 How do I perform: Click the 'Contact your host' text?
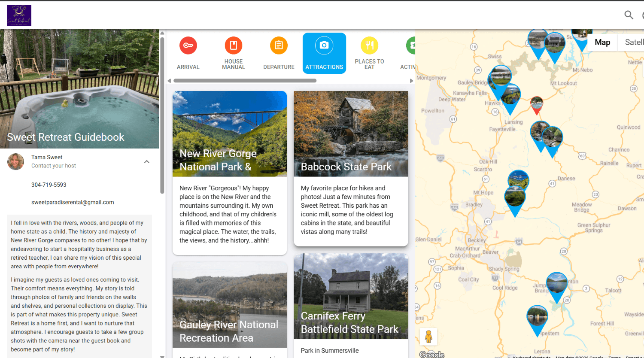pos(54,166)
